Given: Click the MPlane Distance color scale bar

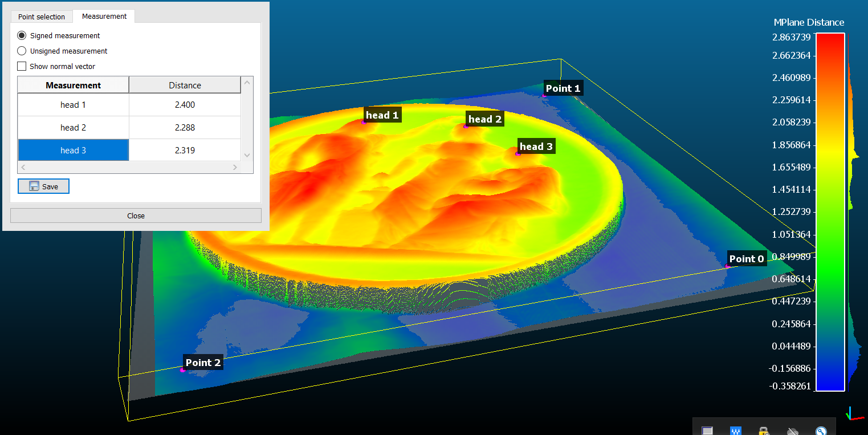Looking at the screenshot, I should pos(830,212).
